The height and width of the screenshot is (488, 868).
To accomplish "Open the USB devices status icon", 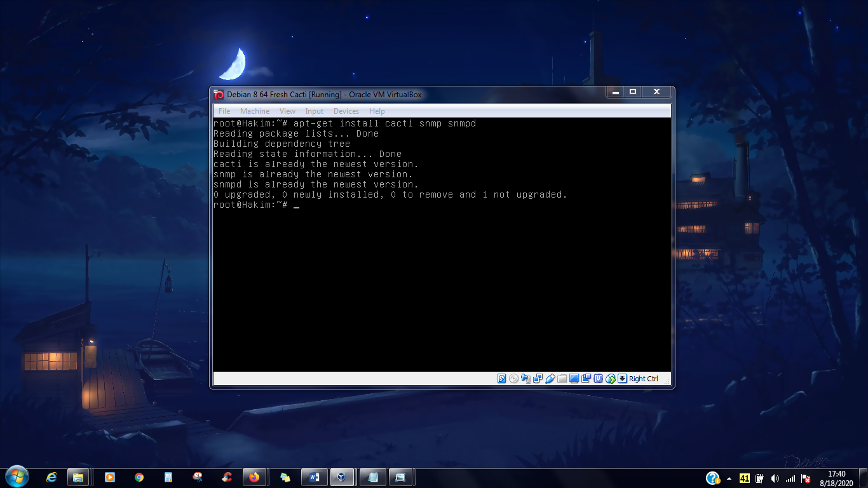I will [550, 379].
